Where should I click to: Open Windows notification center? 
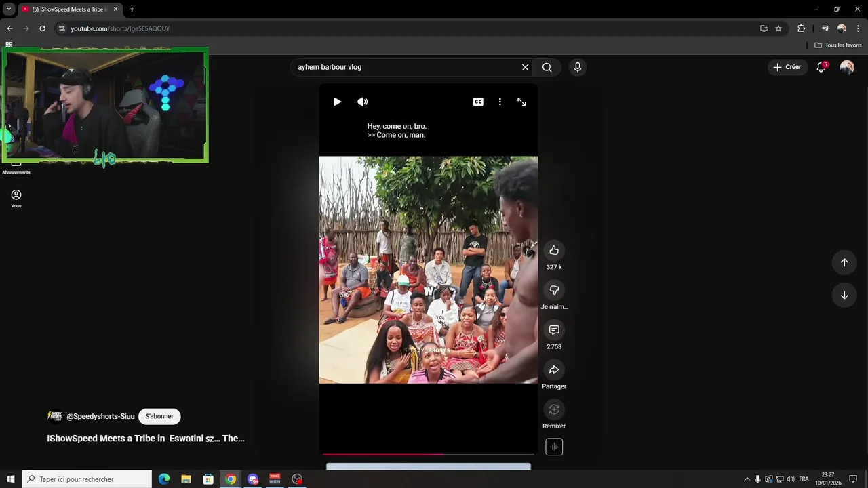[853, 479]
